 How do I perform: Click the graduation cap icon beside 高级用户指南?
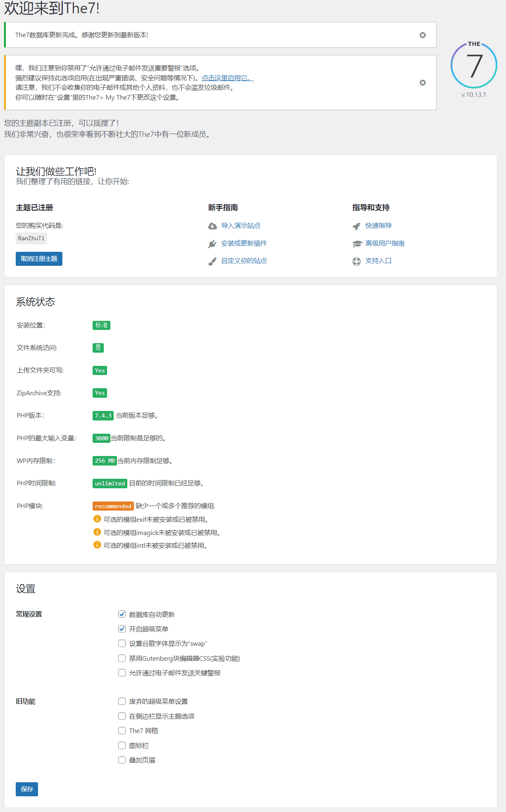click(x=357, y=244)
